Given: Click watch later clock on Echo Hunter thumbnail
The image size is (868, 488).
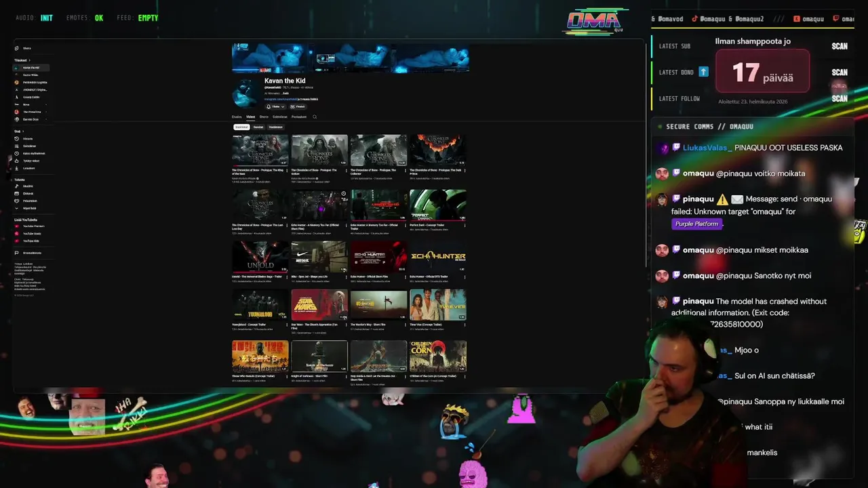Looking at the screenshot, I should (343, 193).
